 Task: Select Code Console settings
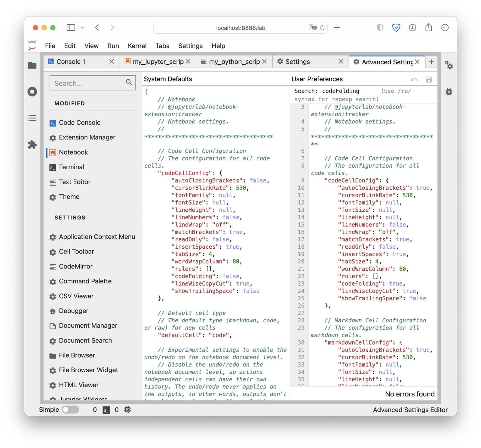point(79,123)
